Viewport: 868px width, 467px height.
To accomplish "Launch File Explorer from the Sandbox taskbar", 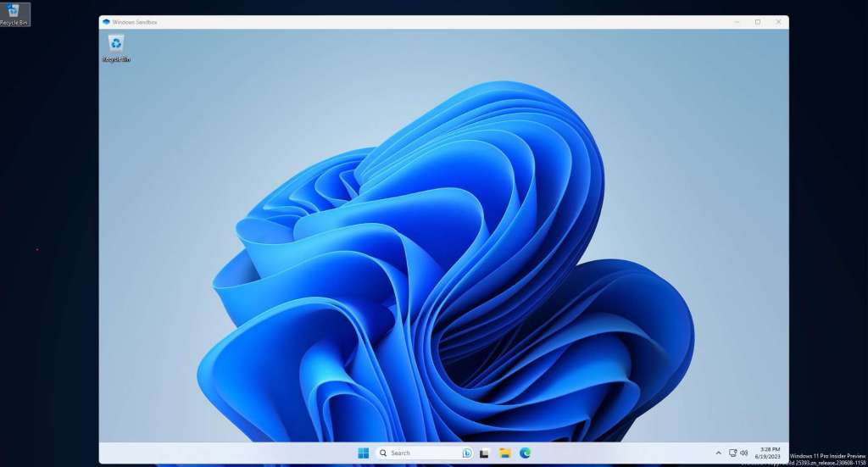I will point(505,453).
